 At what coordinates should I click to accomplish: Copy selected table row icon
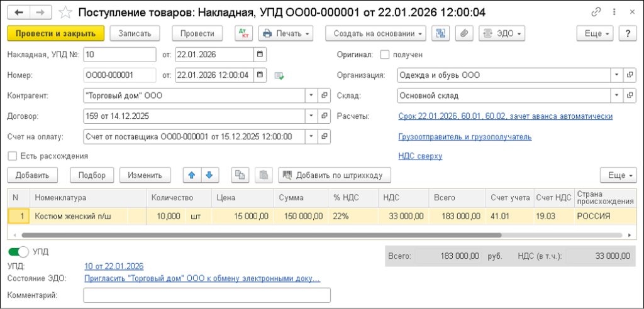pos(240,175)
